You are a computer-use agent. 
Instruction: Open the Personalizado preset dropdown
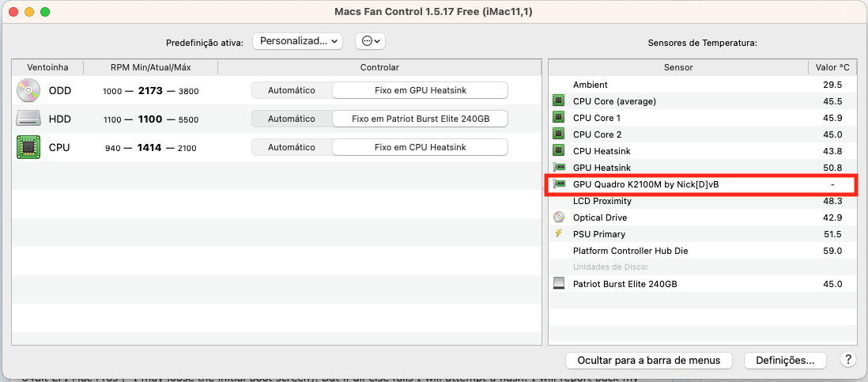(x=297, y=41)
